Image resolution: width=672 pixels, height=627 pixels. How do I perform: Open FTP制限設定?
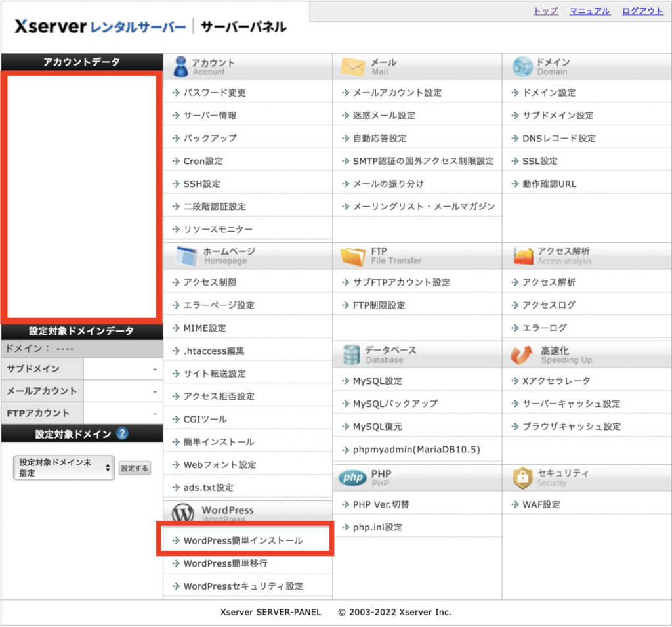(379, 305)
